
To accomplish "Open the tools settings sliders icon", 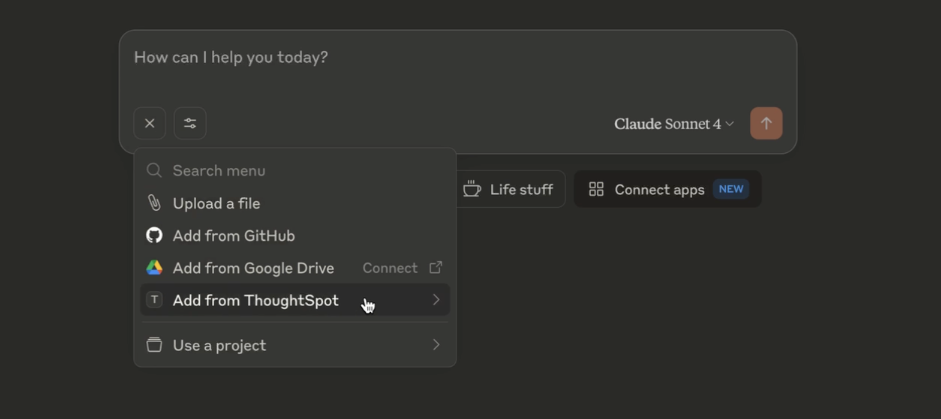I will [x=190, y=124].
